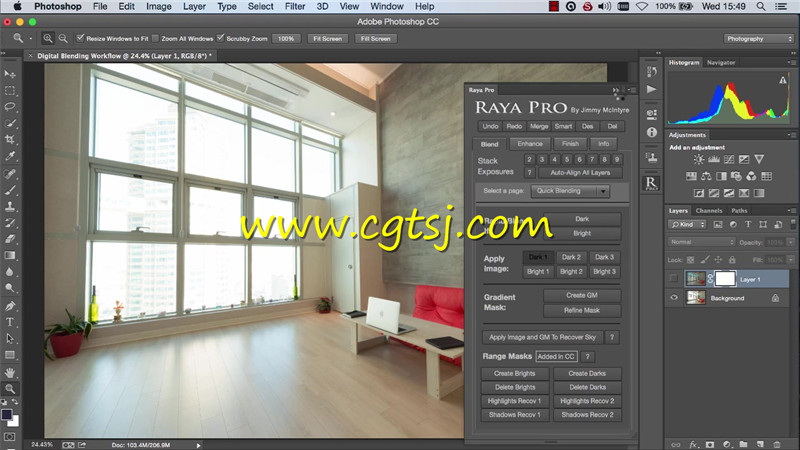Choose zoom out mode in options bar
This screenshot has height=450, width=800.
pyautogui.click(x=63, y=38)
